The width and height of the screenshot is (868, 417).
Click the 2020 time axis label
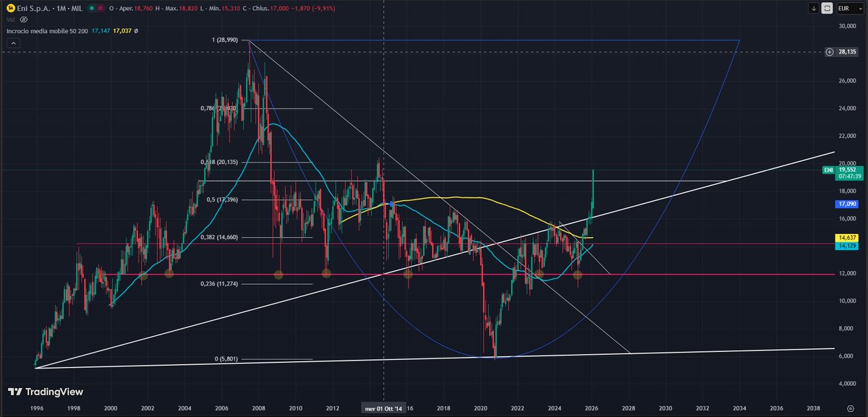481,408
